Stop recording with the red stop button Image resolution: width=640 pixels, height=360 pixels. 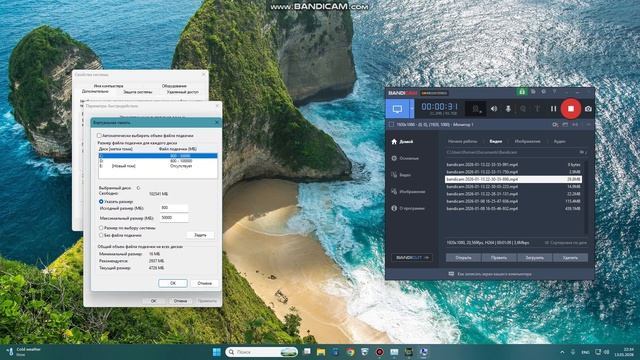pyautogui.click(x=571, y=109)
